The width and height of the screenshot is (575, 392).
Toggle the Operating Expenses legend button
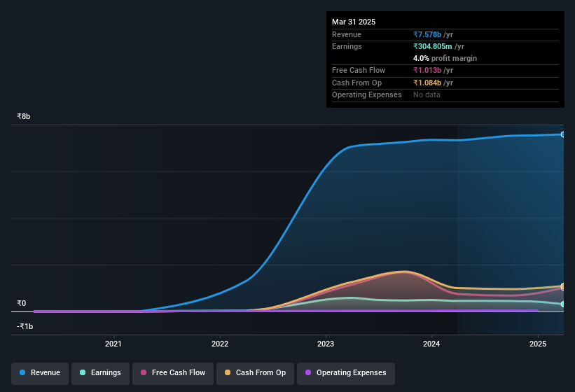click(346, 373)
